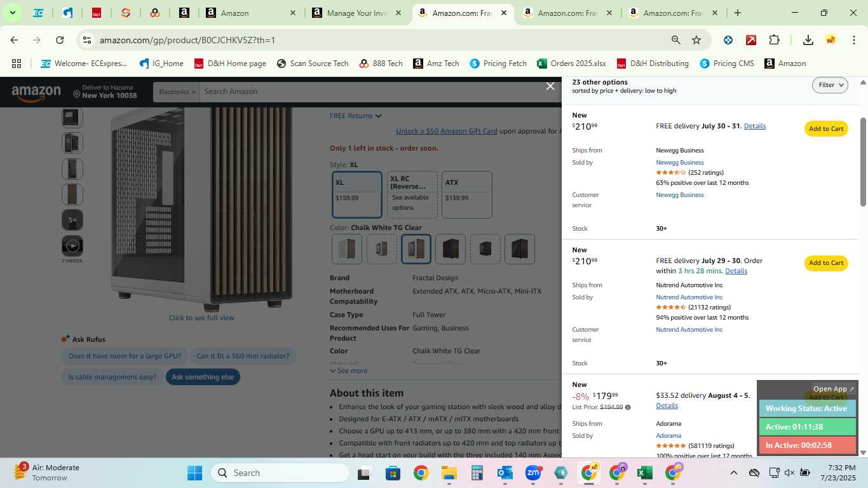
Task: Click Deliver to New York 10038
Action: [104, 91]
